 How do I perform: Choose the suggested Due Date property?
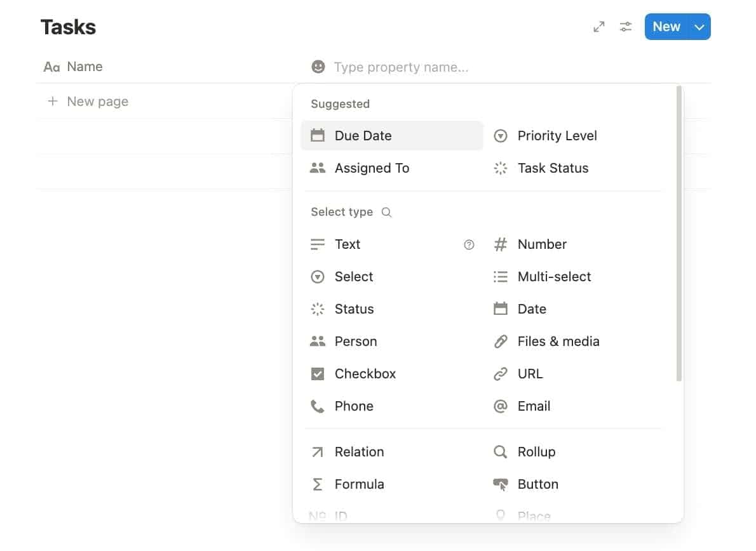[x=363, y=135]
